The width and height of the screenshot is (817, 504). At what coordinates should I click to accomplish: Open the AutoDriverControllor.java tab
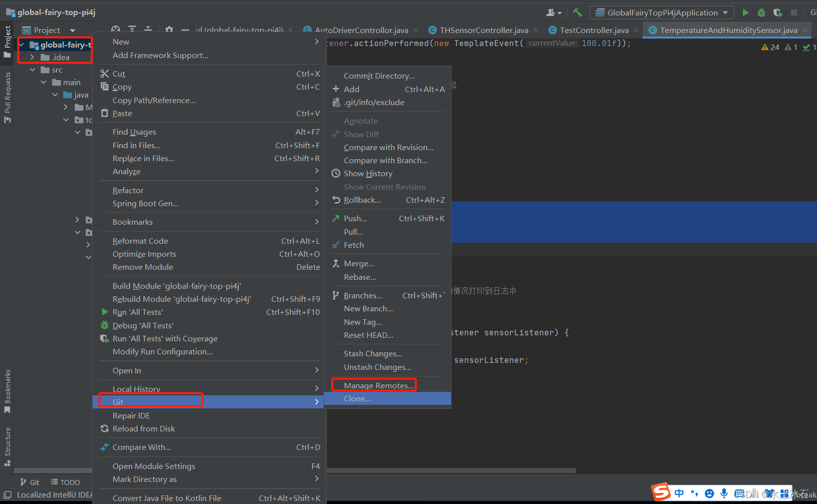[x=361, y=30]
